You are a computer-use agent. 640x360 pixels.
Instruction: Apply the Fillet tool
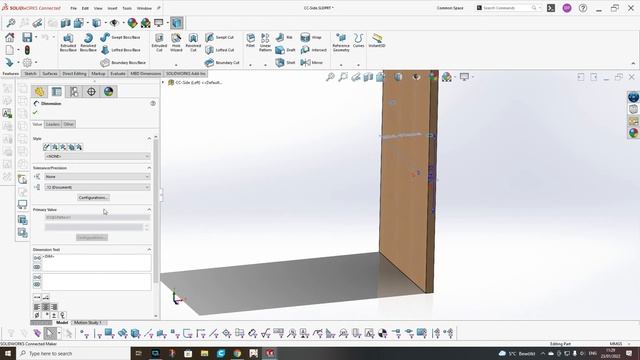pyautogui.click(x=250, y=40)
